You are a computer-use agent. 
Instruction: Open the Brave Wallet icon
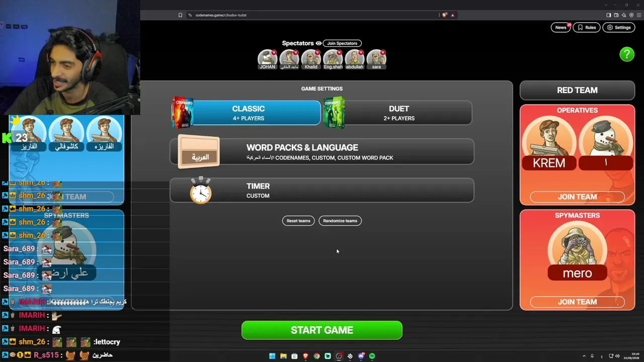click(616, 15)
